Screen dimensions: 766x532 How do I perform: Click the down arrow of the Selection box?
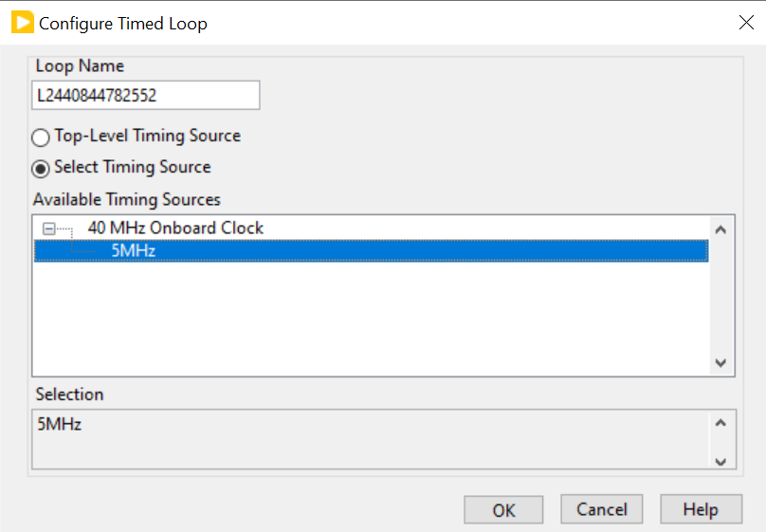(720, 461)
